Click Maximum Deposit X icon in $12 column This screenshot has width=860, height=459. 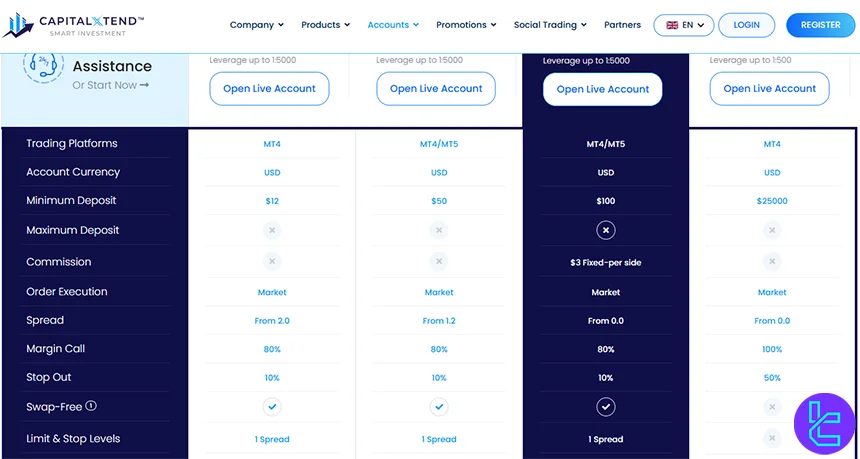pos(272,230)
